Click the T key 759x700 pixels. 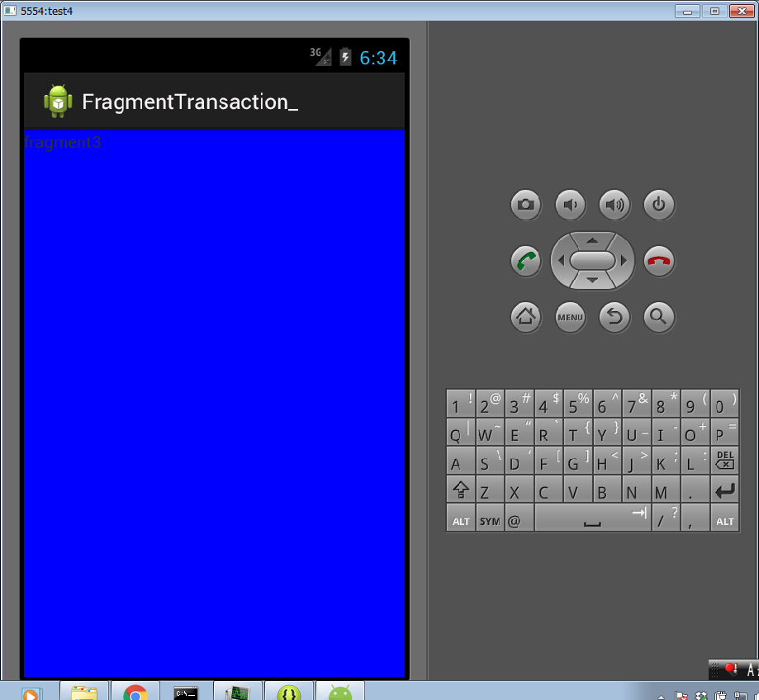(x=578, y=432)
